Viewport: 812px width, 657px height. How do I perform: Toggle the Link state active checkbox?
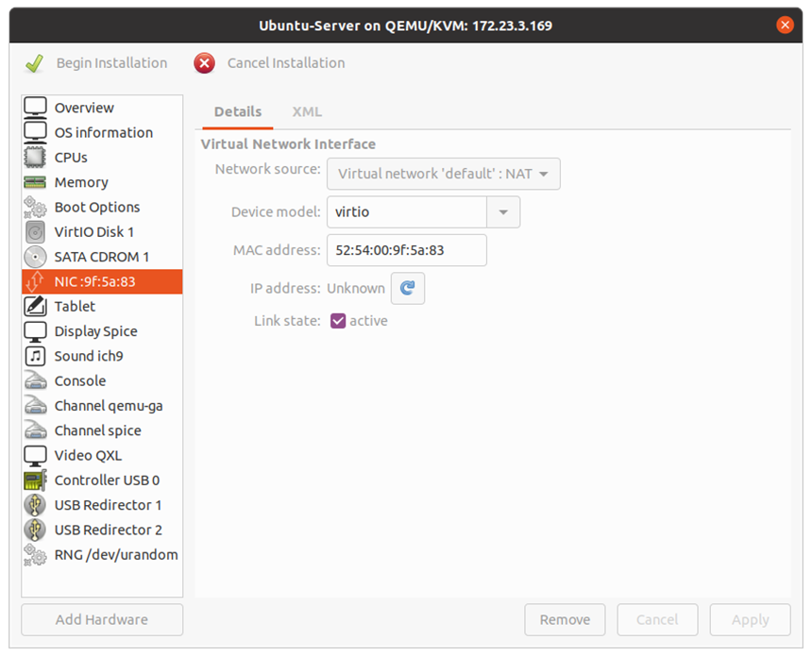tap(338, 321)
